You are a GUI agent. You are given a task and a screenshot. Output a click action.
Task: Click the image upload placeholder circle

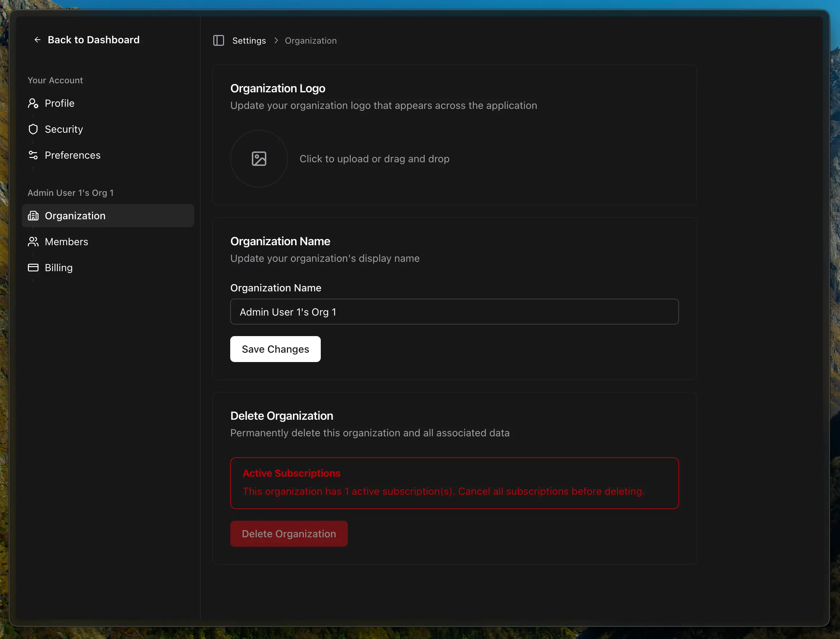click(x=259, y=159)
